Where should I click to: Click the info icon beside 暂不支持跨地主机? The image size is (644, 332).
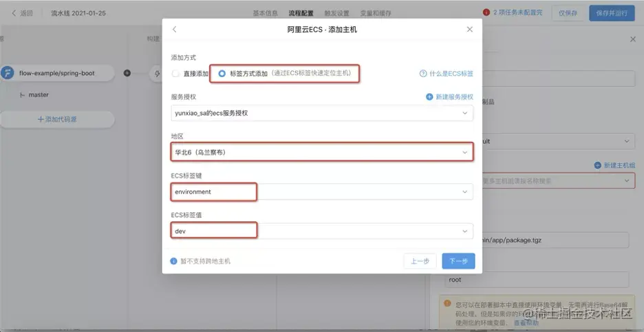174,261
